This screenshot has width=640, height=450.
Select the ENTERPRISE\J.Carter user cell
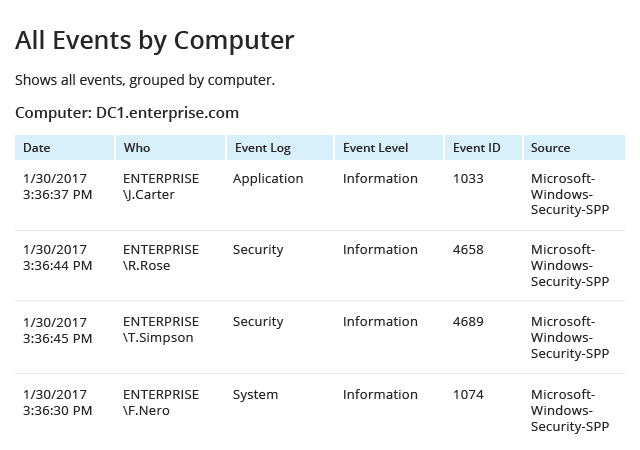pyautogui.click(x=161, y=187)
